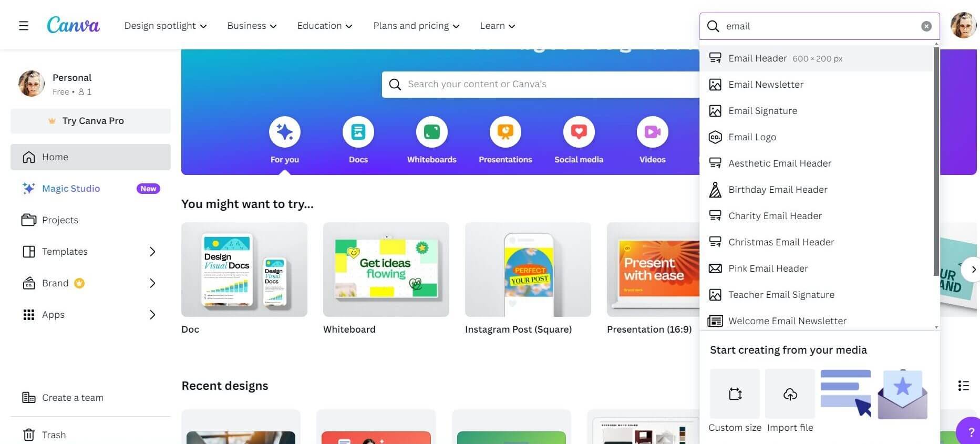
Task: Open Magic Studio in the sidebar
Action: [90, 189]
